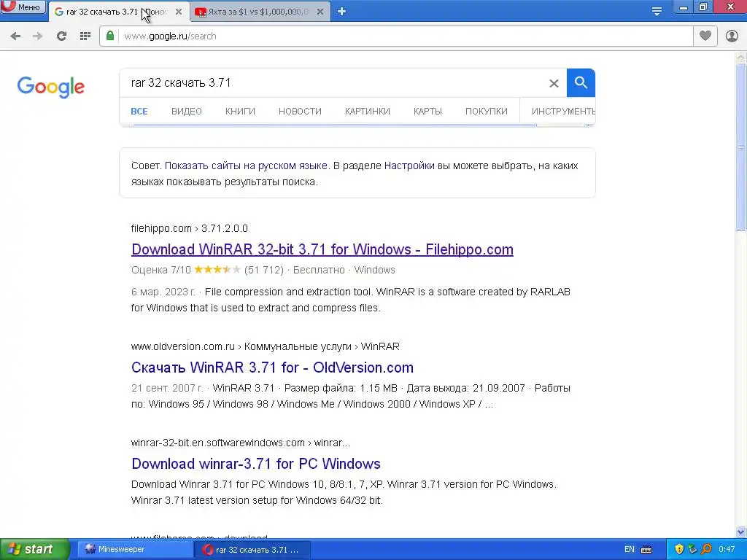Image resolution: width=747 pixels, height=560 pixels.
Task: Open new tab with plus icon
Action: (341, 12)
